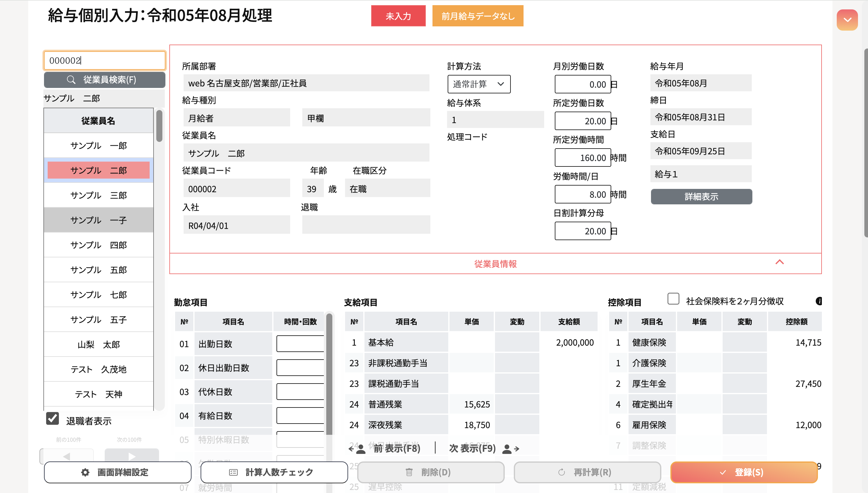Click the 従業員検索(F) button

(x=104, y=79)
